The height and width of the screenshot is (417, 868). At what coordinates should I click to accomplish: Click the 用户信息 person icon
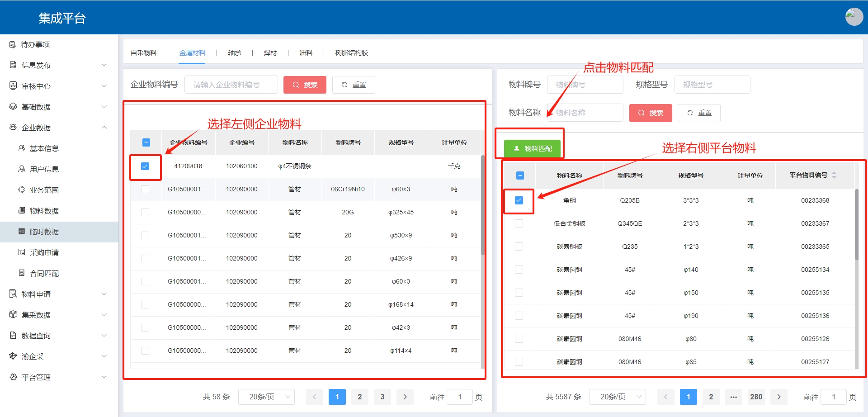(21, 169)
